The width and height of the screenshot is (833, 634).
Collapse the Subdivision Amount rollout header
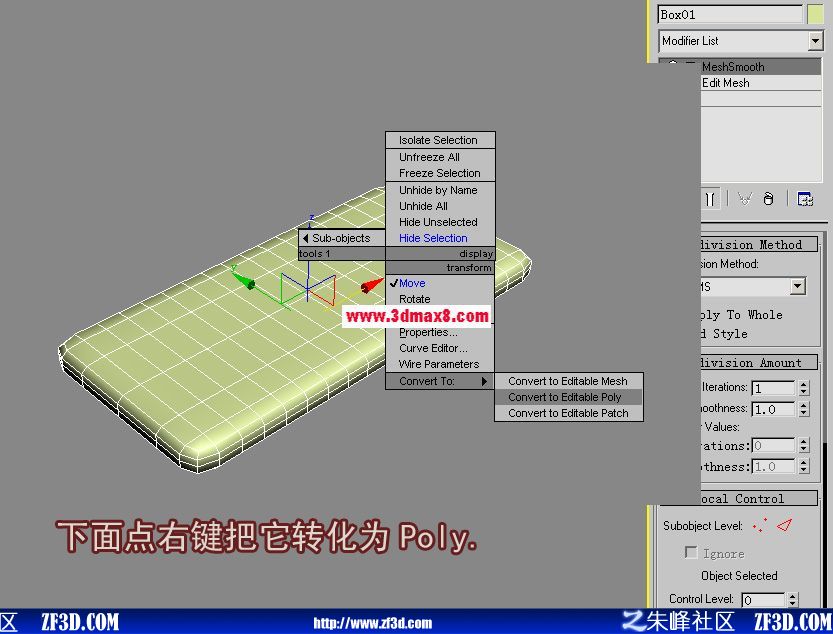[759, 362]
